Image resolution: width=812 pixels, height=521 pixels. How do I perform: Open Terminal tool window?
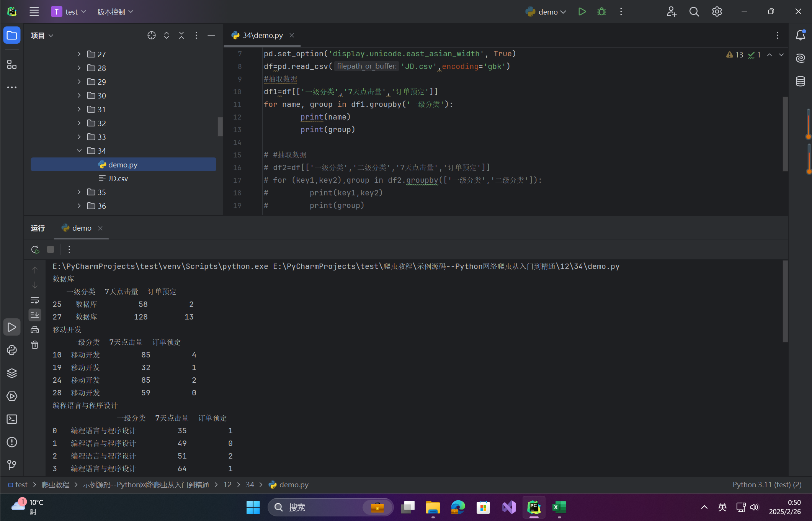[12, 419]
